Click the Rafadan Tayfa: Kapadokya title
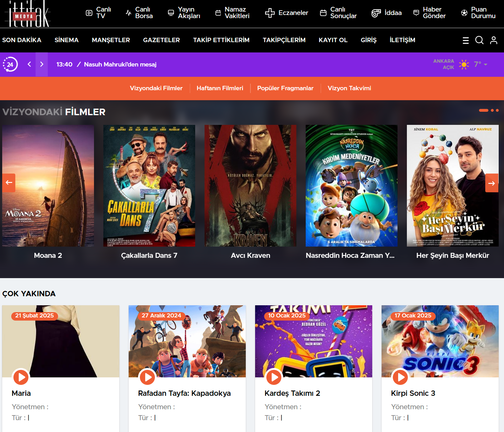Image resolution: width=504 pixels, height=432 pixels. click(185, 393)
